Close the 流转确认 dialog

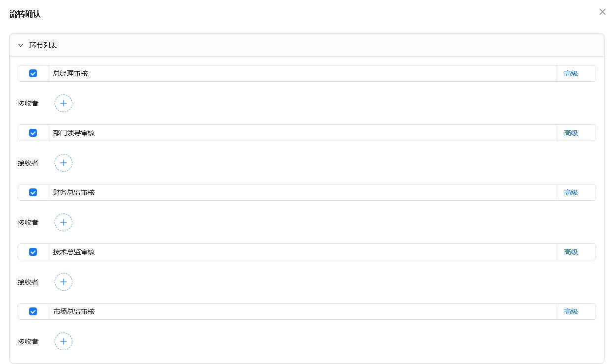point(602,12)
